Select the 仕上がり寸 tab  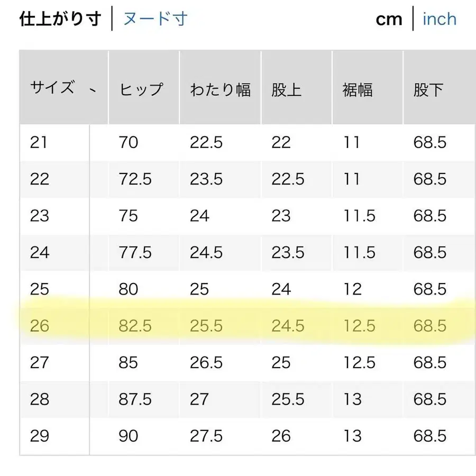(60, 19)
